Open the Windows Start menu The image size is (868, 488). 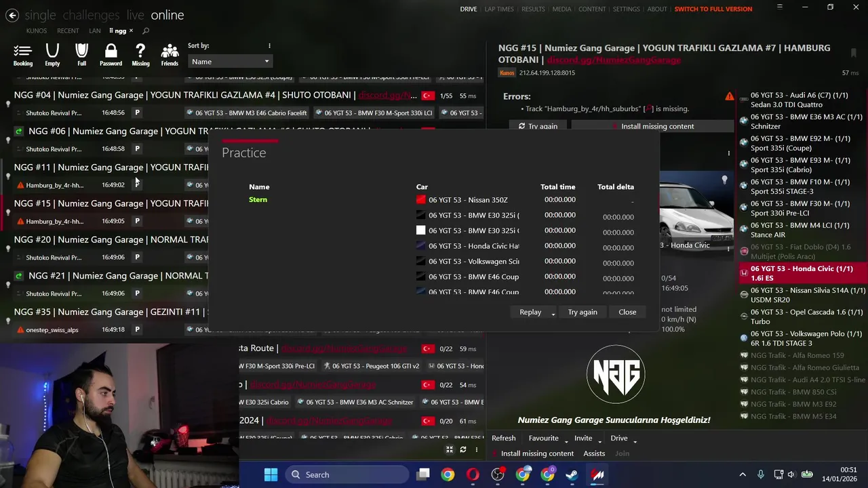click(x=271, y=474)
